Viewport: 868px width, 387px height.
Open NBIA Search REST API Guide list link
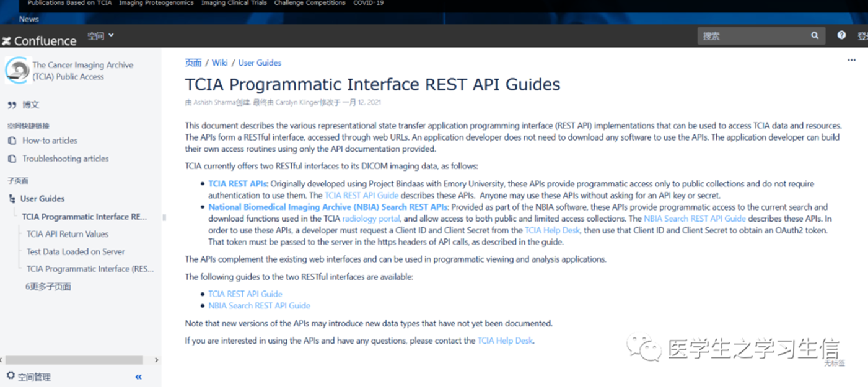pyautogui.click(x=259, y=305)
